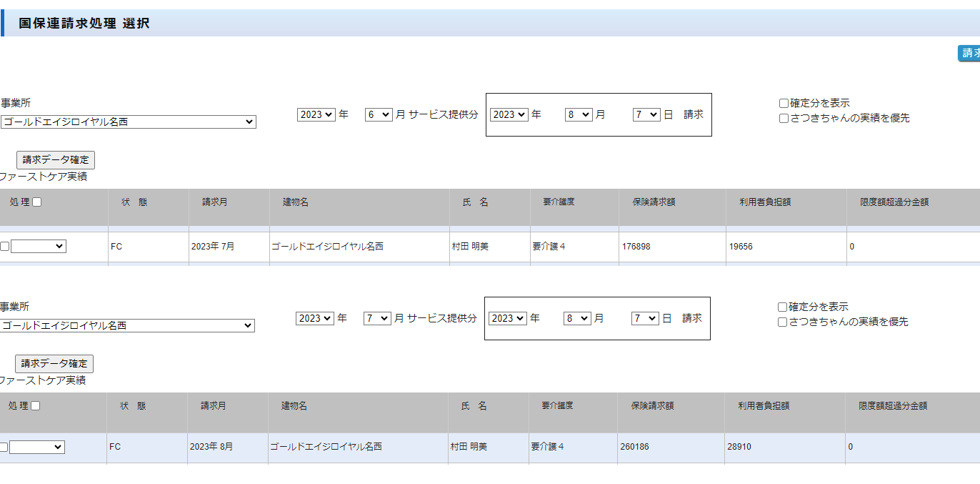Screen dimensions: 980x484
Task: Open the サービス提供分 month dropdown showing 7
Action: click(x=376, y=318)
